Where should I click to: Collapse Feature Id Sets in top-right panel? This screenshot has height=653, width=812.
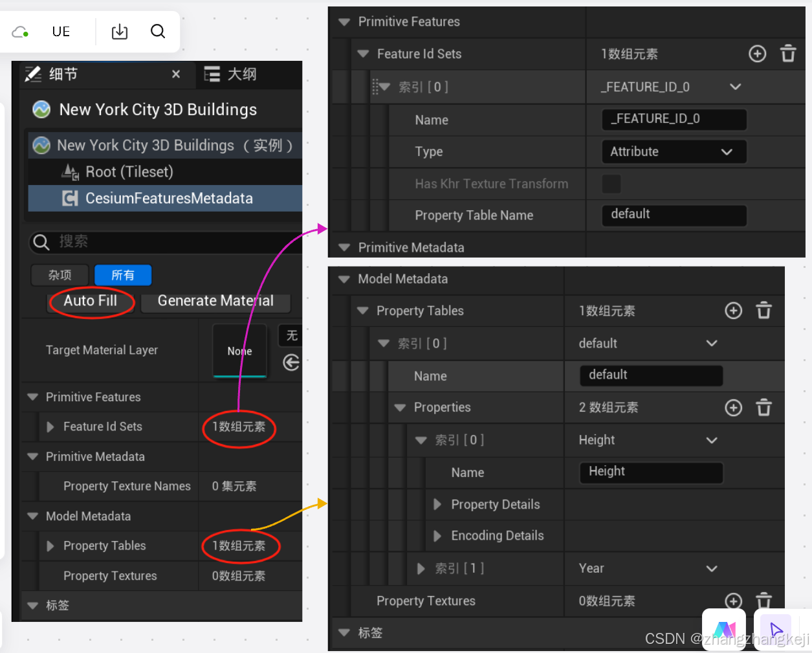click(363, 54)
